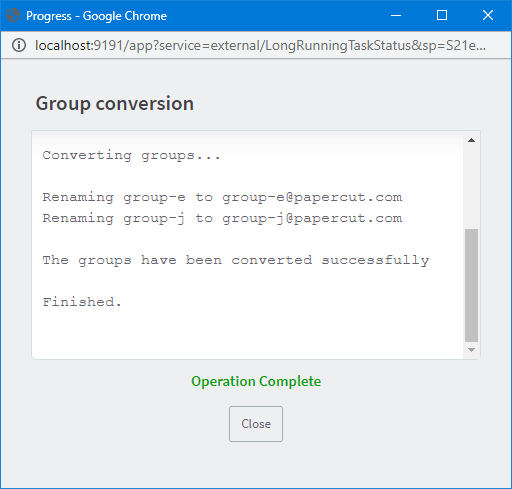512x489 pixels.
Task: Click the scroll up arrow of log box
Action: pyautogui.click(x=471, y=140)
